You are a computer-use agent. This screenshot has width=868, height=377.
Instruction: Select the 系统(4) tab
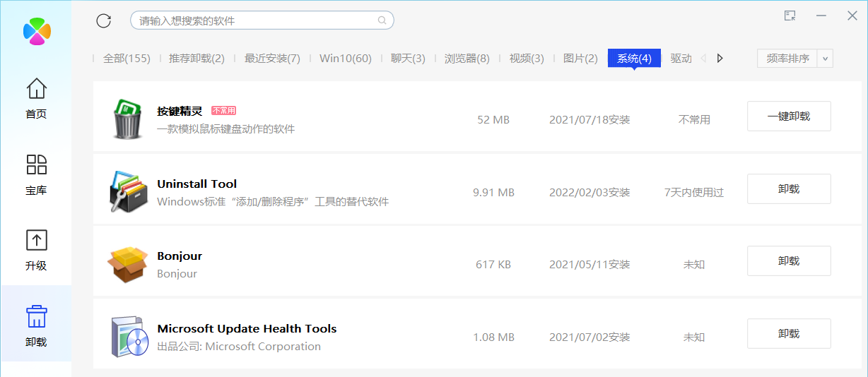[634, 59]
